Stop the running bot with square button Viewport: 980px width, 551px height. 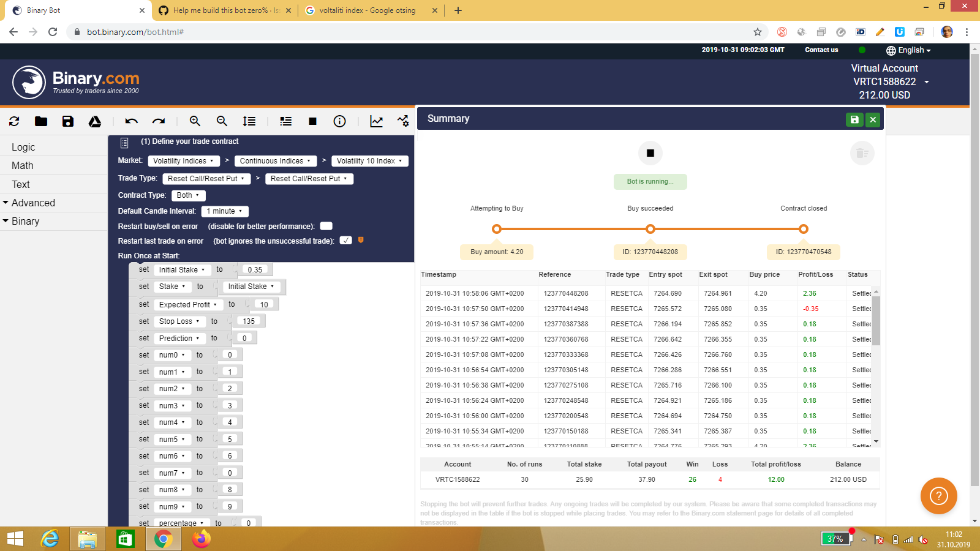(x=650, y=152)
